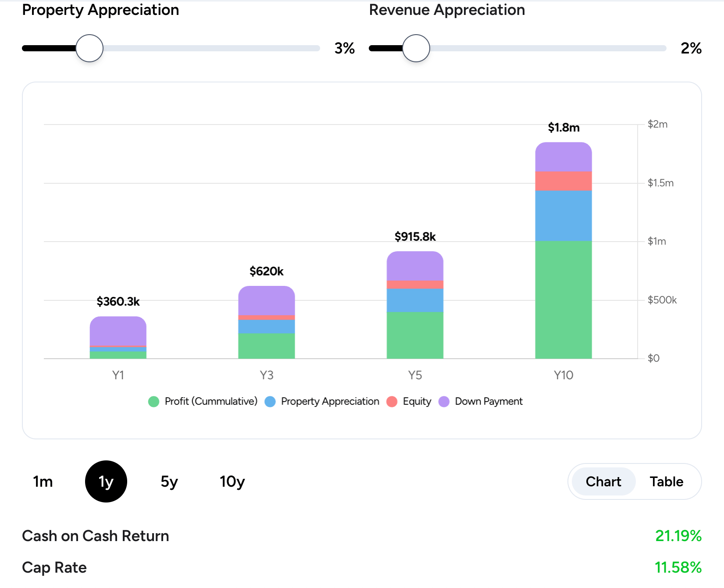This screenshot has height=588, width=724.
Task: Toggle the blue Property Appreciation legend dot
Action: pyautogui.click(x=270, y=402)
